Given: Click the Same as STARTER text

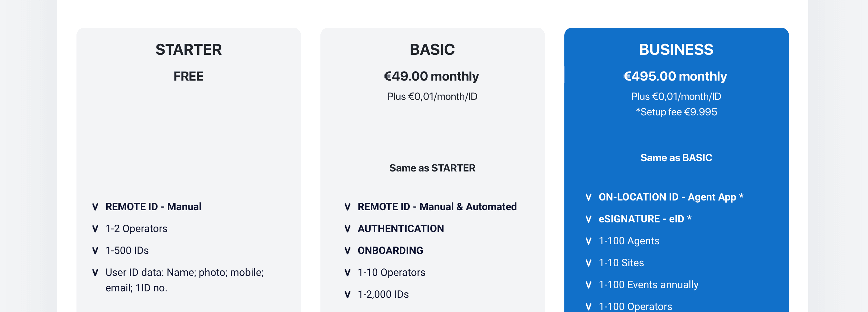Looking at the screenshot, I should coord(432,168).
